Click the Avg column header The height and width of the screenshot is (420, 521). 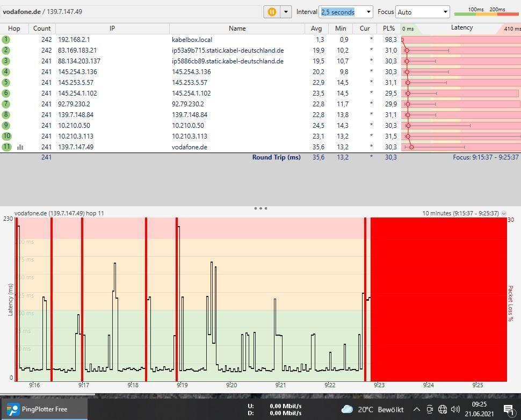316,28
